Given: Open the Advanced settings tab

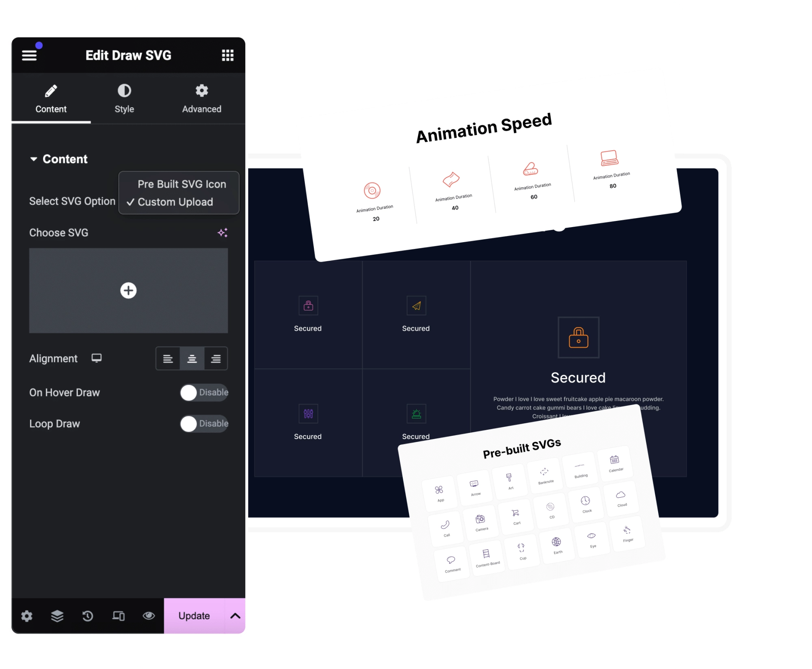Looking at the screenshot, I should click(200, 99).
